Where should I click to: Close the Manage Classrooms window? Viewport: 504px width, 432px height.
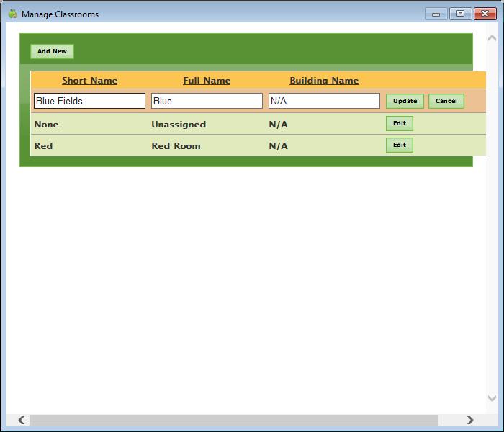click(485, 14)
